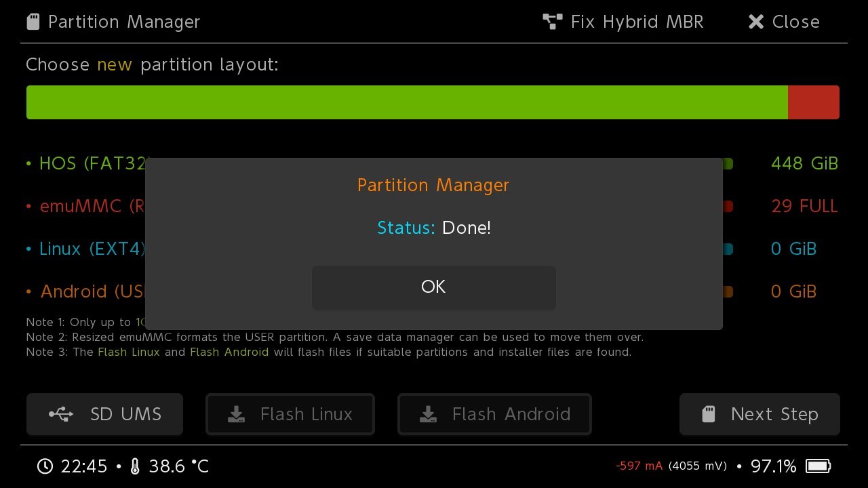Start SD UMS mode

click(x=104, y=414)
